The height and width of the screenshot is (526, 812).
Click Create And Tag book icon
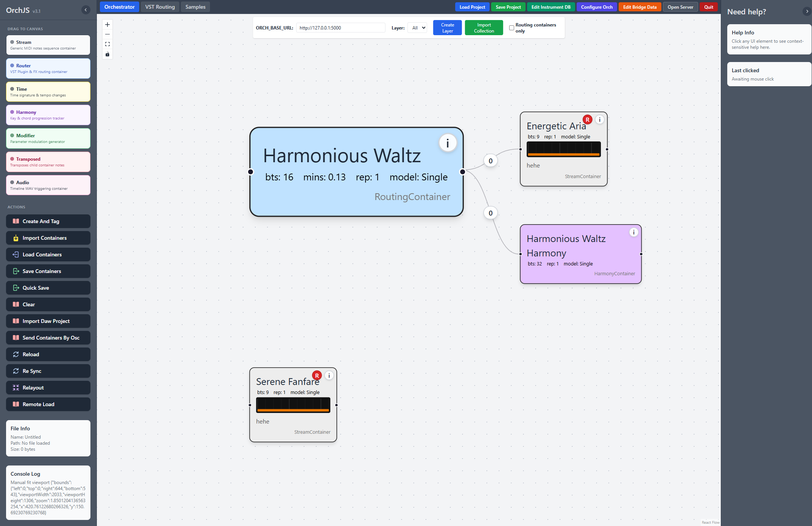pyautogui.click(x=16, y=221)
